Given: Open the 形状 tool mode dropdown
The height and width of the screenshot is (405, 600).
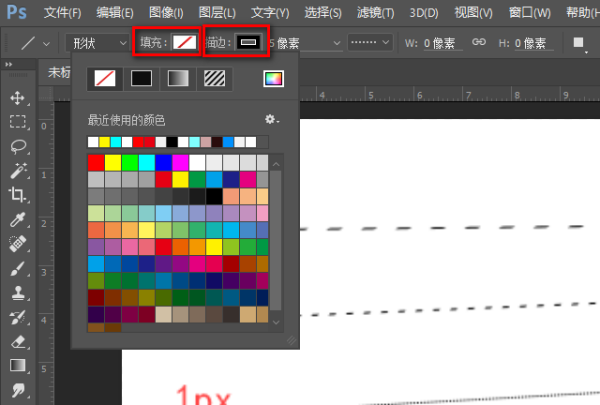Looking at the screenshot, I should pyautogui.click(x=95, y=43).
